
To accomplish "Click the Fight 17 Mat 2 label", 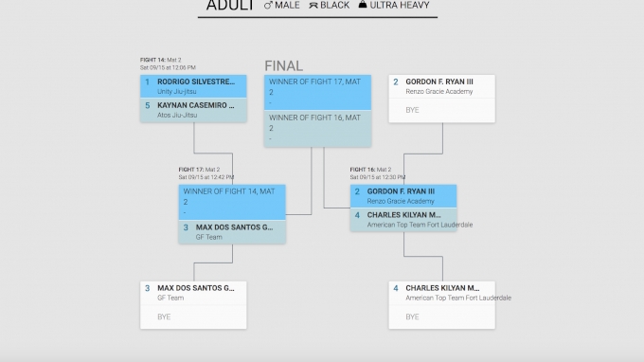I will click(x=199, y=170).
